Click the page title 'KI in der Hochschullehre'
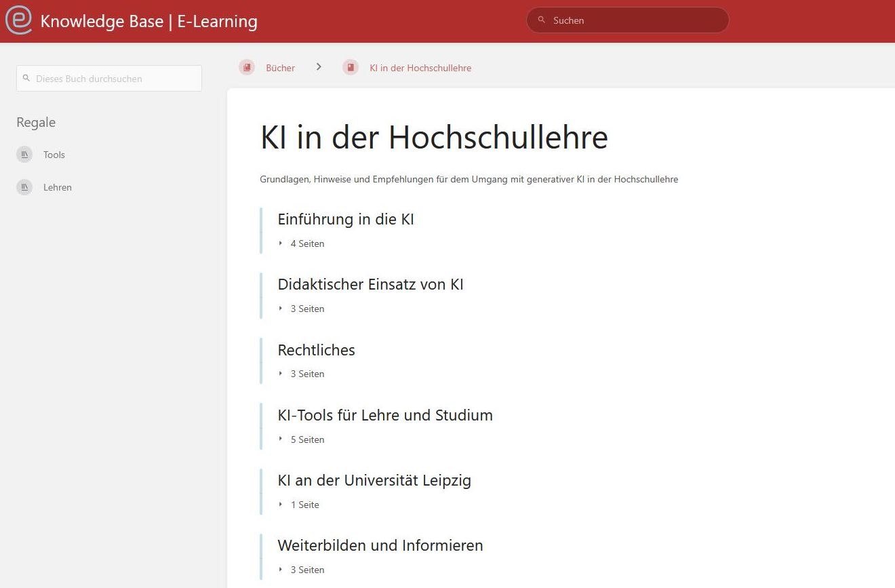 (434, 137)
